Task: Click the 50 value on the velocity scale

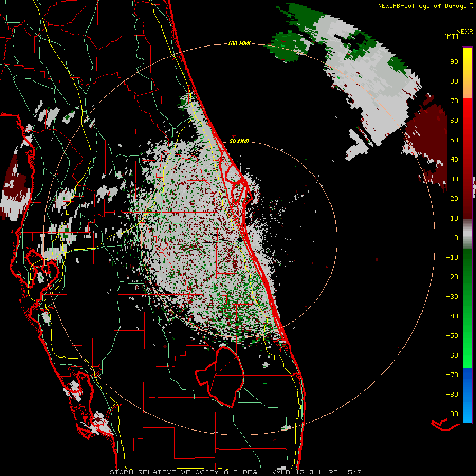Action: (x=454, y=140)
